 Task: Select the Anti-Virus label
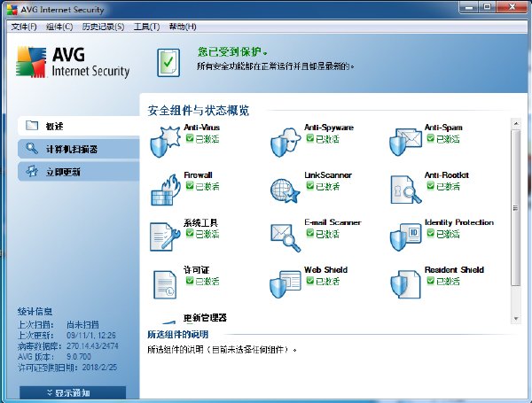(202, 128)
